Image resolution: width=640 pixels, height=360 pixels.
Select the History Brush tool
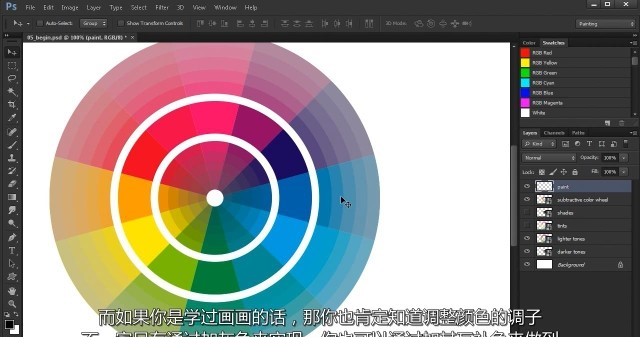[12, 171]
